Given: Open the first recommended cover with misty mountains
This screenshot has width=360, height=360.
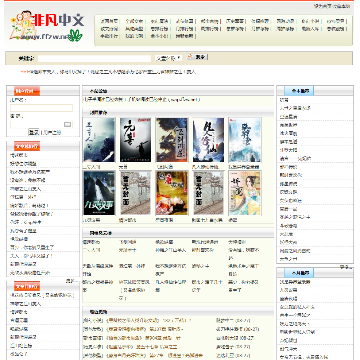Looking at the screenshot, I should (99, 140).
